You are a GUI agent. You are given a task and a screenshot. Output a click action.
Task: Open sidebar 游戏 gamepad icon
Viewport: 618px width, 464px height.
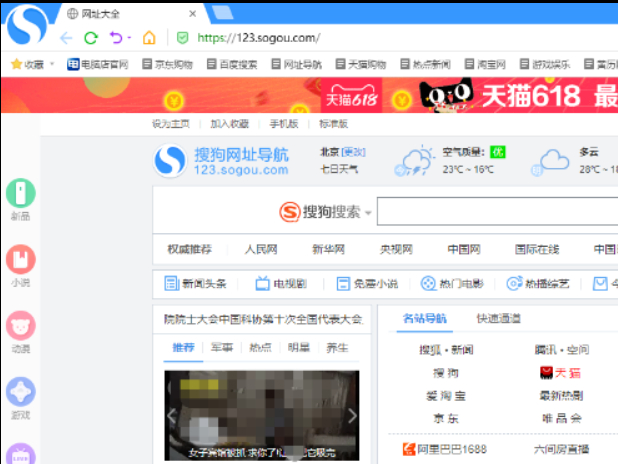21,392
